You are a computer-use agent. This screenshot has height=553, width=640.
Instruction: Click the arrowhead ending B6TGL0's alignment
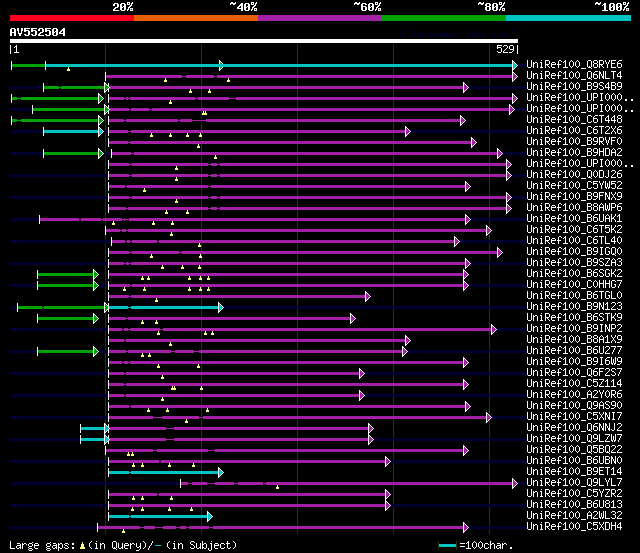tap(368, 296)
